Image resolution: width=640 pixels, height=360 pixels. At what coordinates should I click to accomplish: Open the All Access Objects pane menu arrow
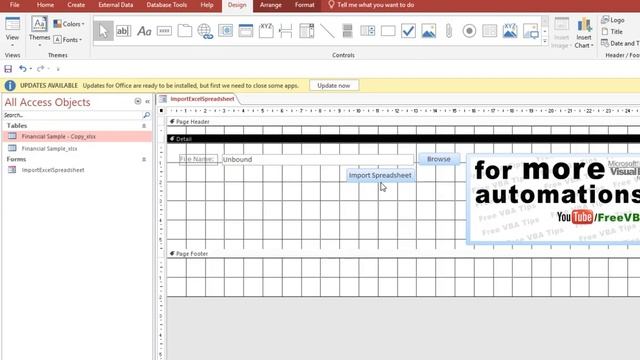[138, 101]
